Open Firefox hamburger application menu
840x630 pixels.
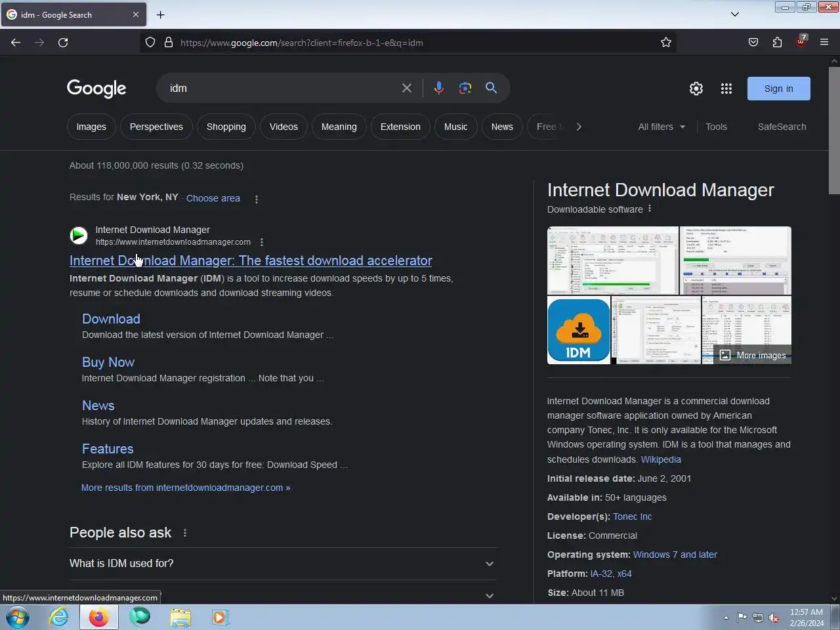click(x=824, y=42)
